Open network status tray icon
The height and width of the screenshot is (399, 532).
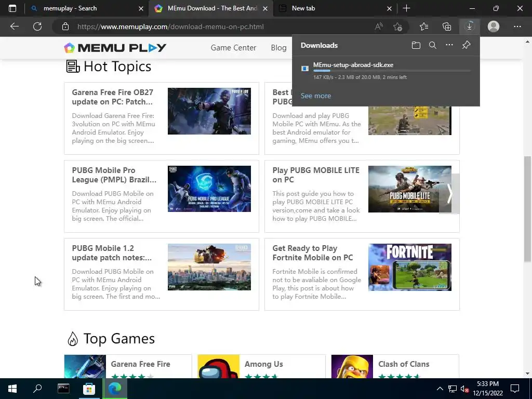[x=453, y=389]
